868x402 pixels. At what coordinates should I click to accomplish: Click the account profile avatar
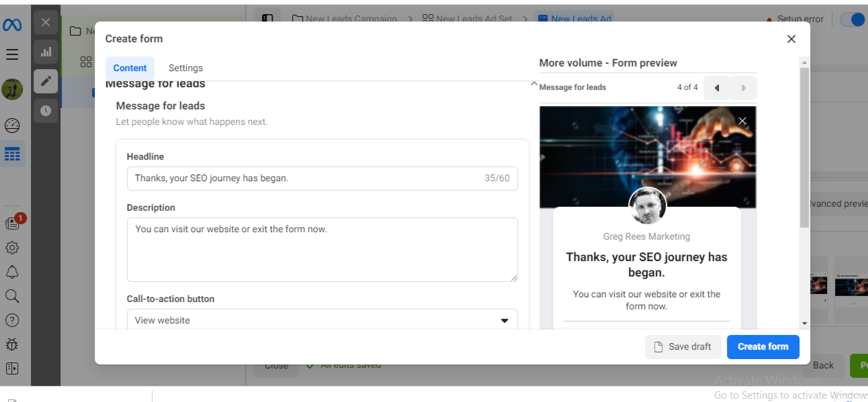click(12, 89)
